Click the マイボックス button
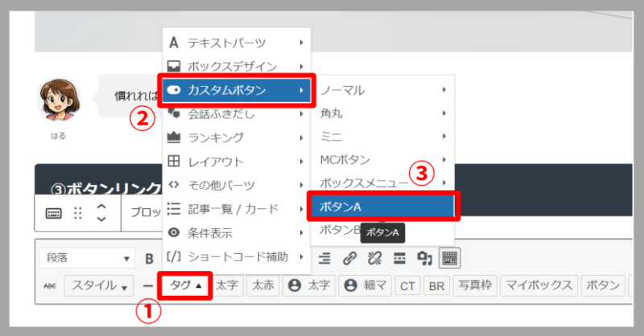Image resolution: width=644 pixels, height=336 pixels. click(539, 285)
